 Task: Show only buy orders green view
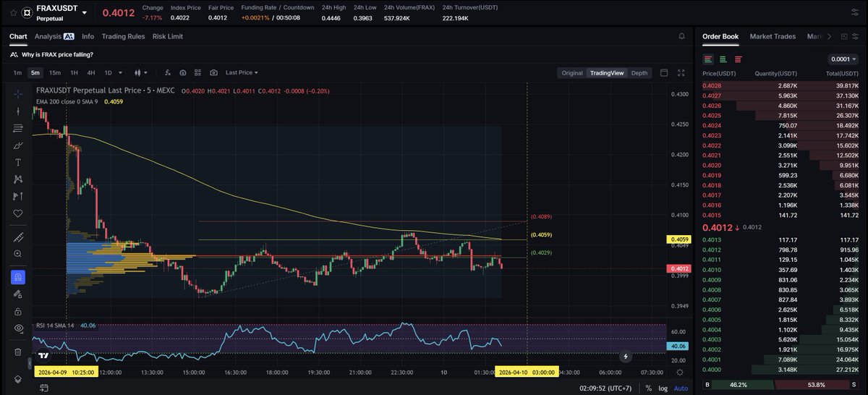(x=723, y=59)
